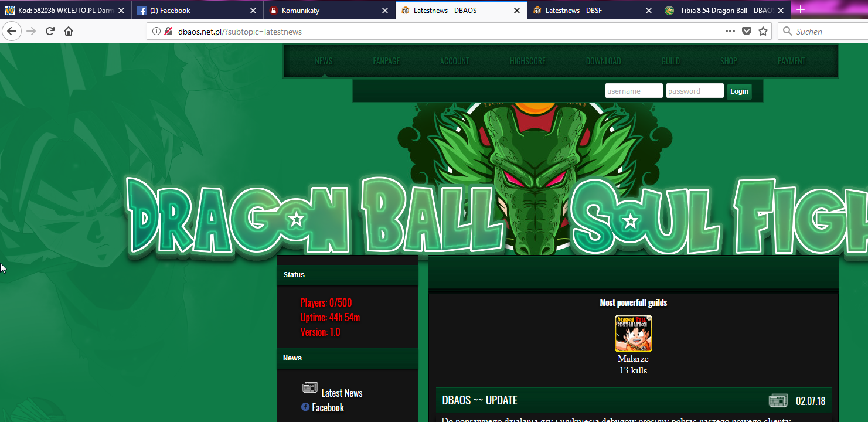This screenshot has width=868, height=422.
Task: Click the Most powerfull guilds heading
Action: [634, 302]
